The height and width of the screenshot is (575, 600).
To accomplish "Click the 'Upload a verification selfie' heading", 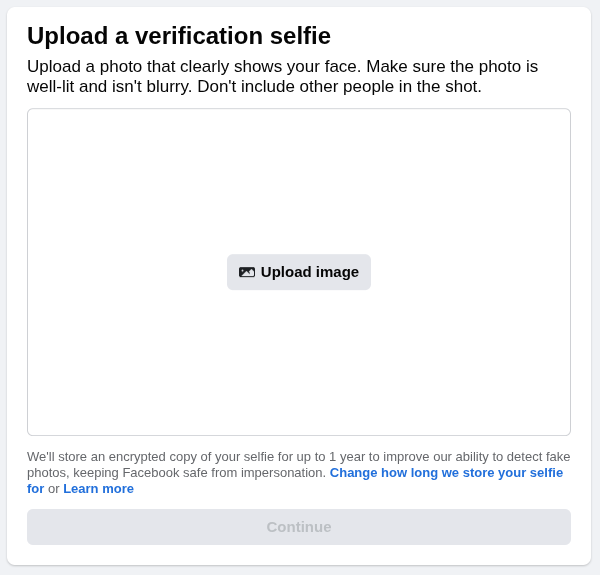I will point(178,36).
